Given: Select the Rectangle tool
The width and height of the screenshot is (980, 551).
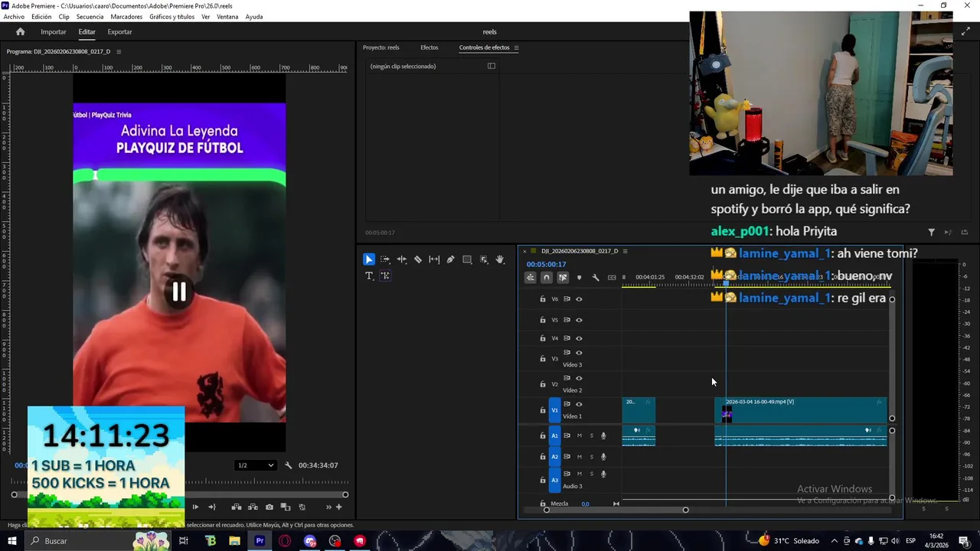Looking at the screenshot, I should click(467, 259).
